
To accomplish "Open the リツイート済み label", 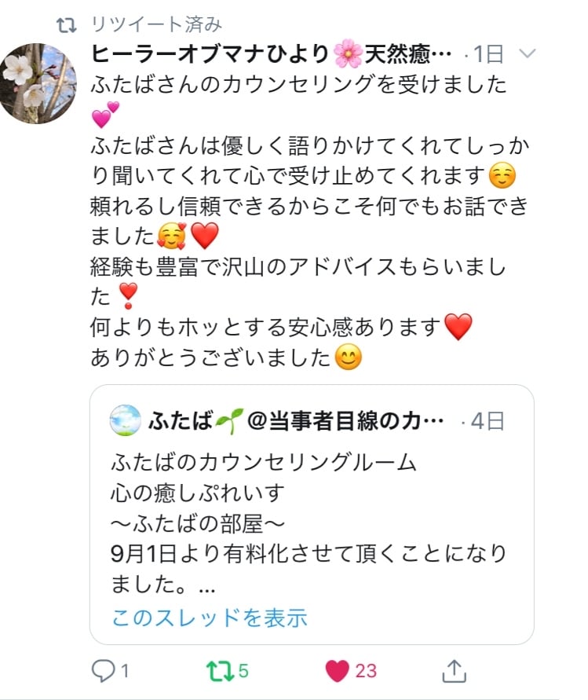I will [156, 24].
